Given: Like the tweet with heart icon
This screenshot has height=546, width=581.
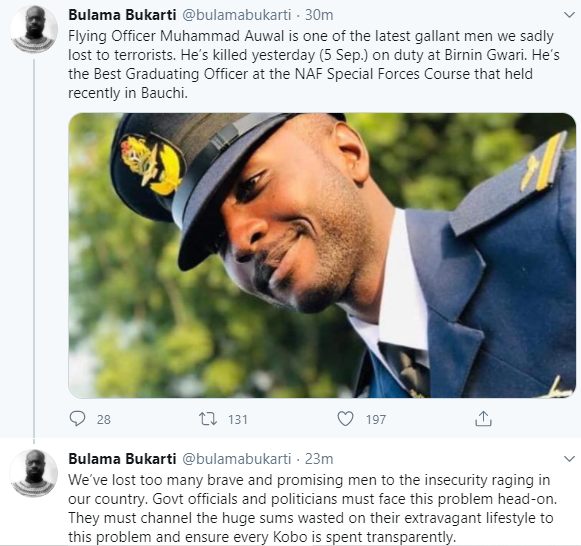Looking at the screenshot, I should (x=345, y=419).
